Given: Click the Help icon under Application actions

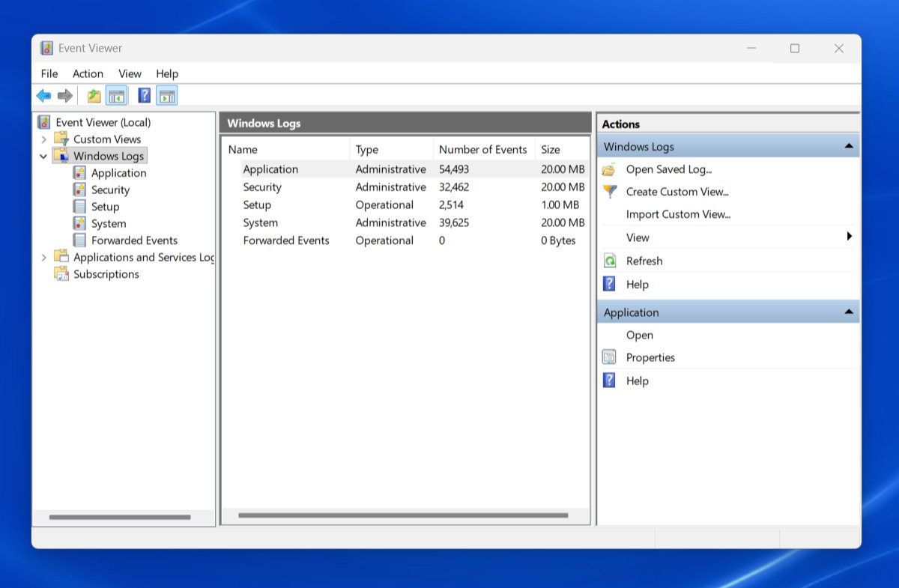Looking at the screenshot, I should 610,381.
